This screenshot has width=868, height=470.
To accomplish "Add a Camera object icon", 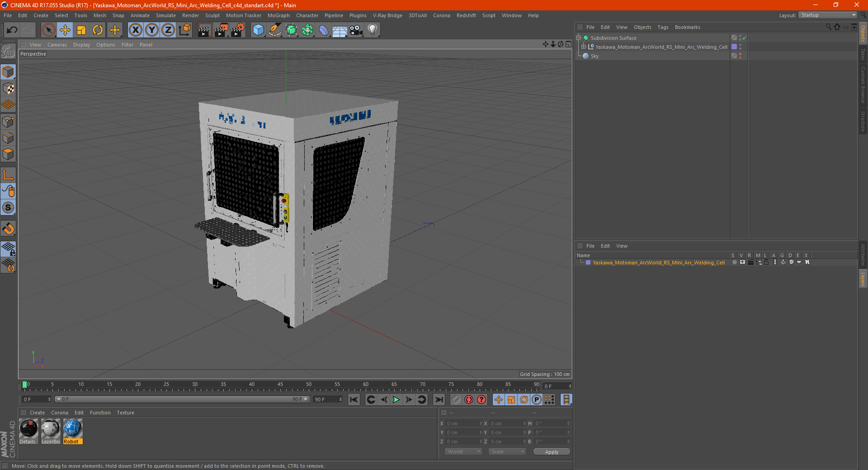I will [x=356, y=30].
